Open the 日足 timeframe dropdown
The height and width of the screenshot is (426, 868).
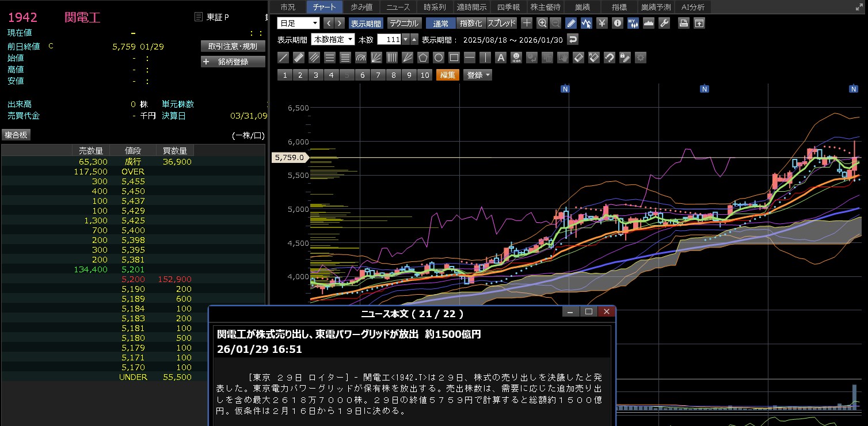298,24
